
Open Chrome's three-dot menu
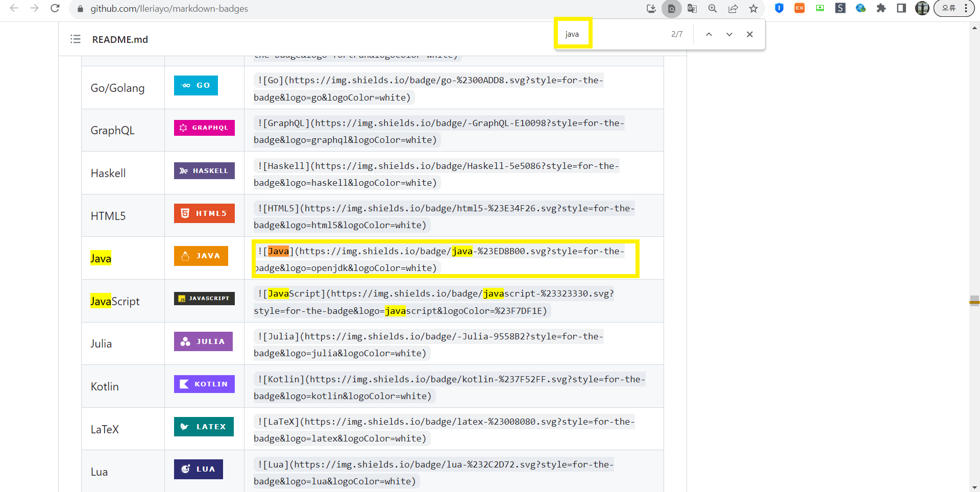click(966, 8)
